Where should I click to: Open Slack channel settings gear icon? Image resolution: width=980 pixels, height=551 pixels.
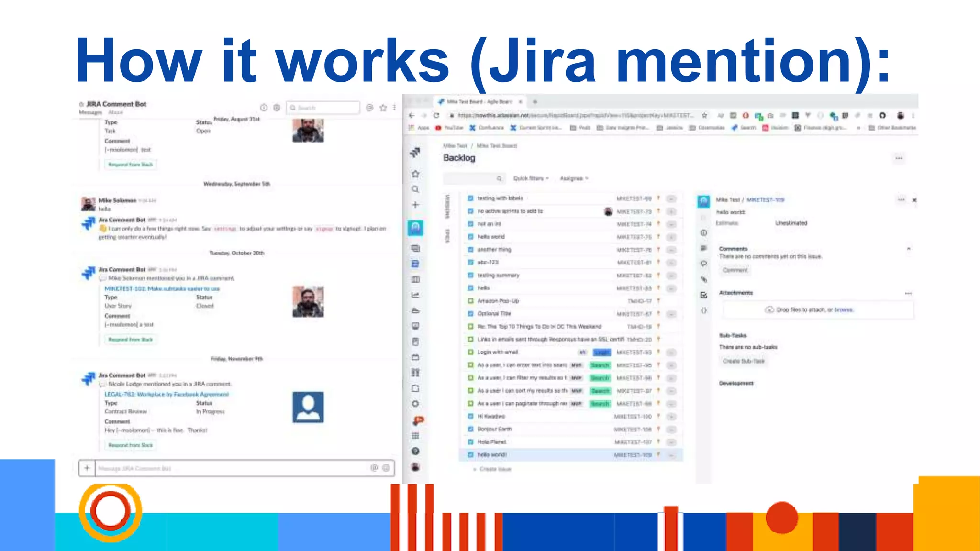[x=277, y=108]
